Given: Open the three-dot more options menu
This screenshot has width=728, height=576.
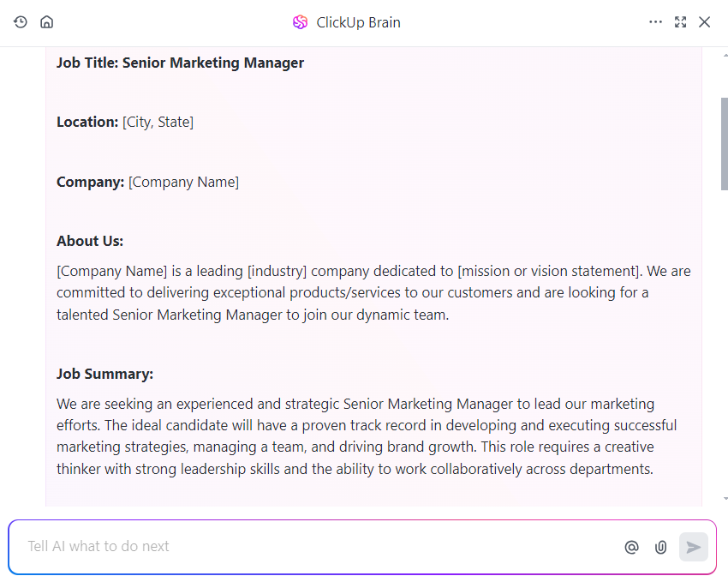Looking at the screenshot, I should (655, 21).
